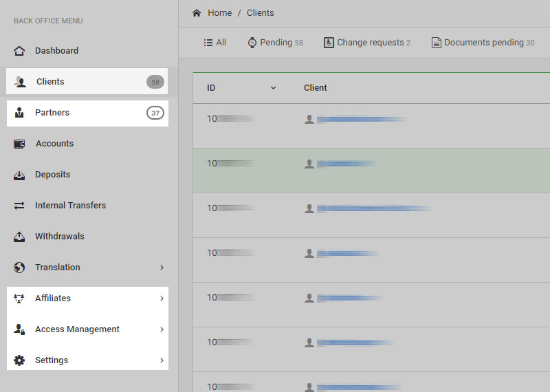Open the Change requests tab
Image resolution: width=550 pixels, height=392 pixels.
pos(367,43)
